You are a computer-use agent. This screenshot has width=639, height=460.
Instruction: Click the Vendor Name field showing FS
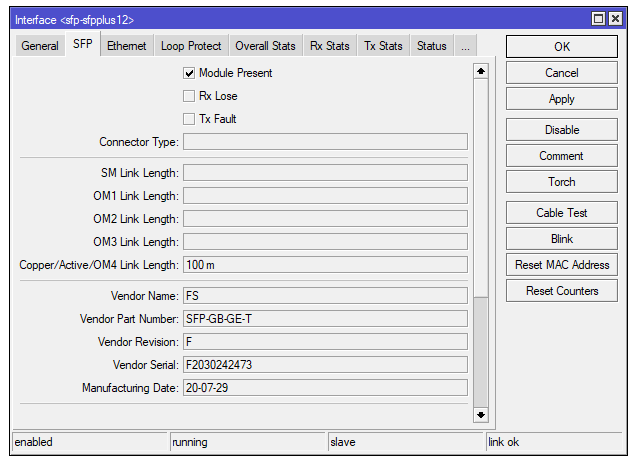click(325, 296)
